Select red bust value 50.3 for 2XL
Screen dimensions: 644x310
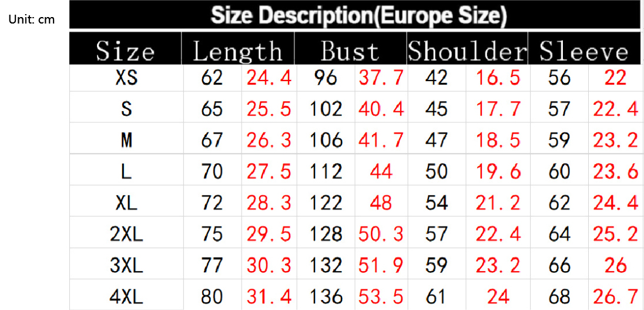381,234
